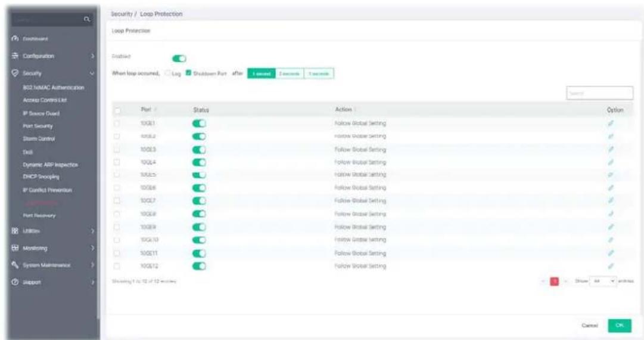
Task: Click the pencil icon for 10GE3
Action: point(611,149)
